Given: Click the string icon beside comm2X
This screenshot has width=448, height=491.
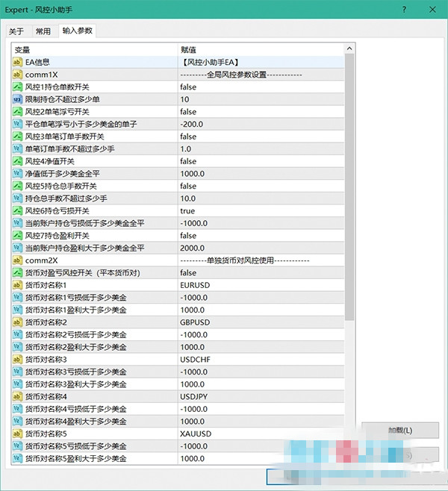Looking at the screenshot, I should tap(18, 260).
